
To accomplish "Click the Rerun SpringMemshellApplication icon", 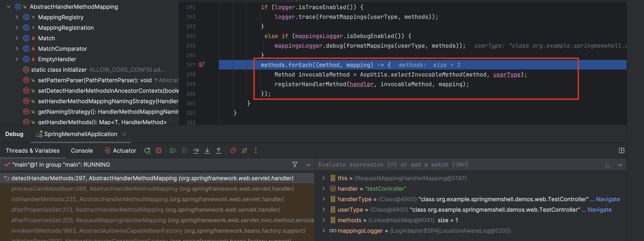I will coord(147,151).
